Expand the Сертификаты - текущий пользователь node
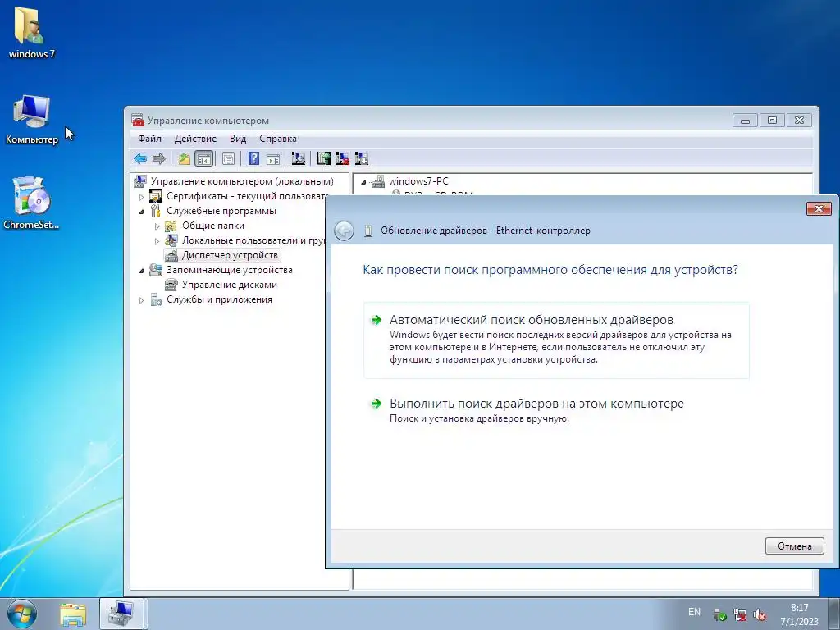Screen dimensions: 840x630 [x=141, y=197]
